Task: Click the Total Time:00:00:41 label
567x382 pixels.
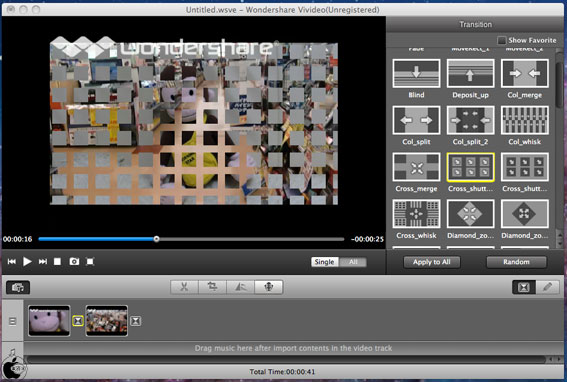Action: pos(282,372)
